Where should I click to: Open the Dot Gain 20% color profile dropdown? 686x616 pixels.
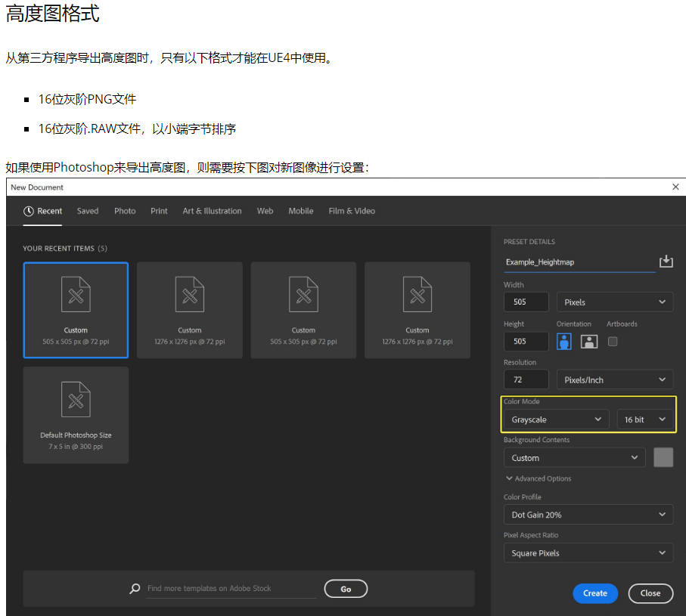pyautogui.click(x=588, y=515)
